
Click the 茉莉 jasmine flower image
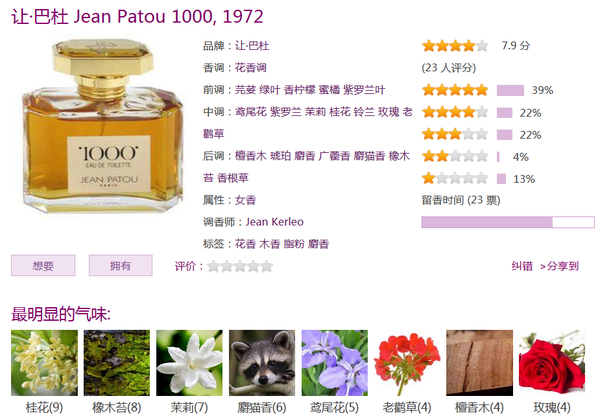189,362
